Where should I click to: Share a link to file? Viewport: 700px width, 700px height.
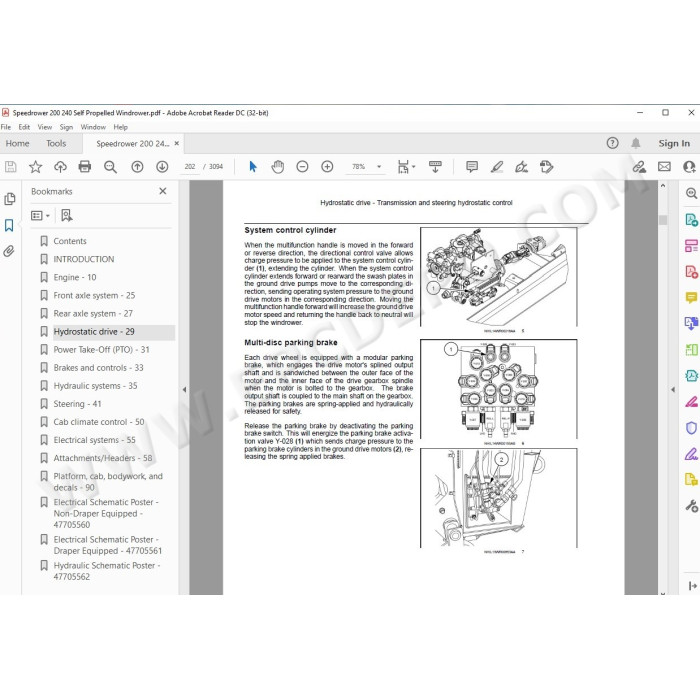(x=639, y=167)
